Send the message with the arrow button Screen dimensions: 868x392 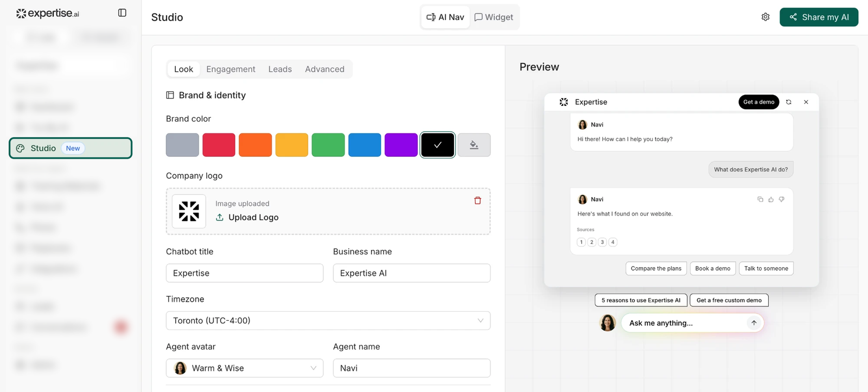754,323
